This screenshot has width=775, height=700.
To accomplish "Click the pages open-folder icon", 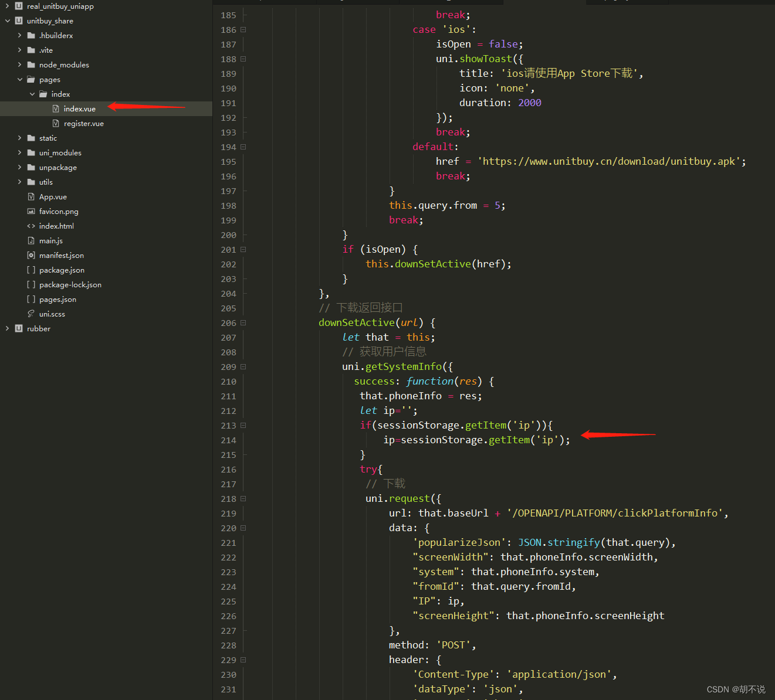I will point(31,79).
